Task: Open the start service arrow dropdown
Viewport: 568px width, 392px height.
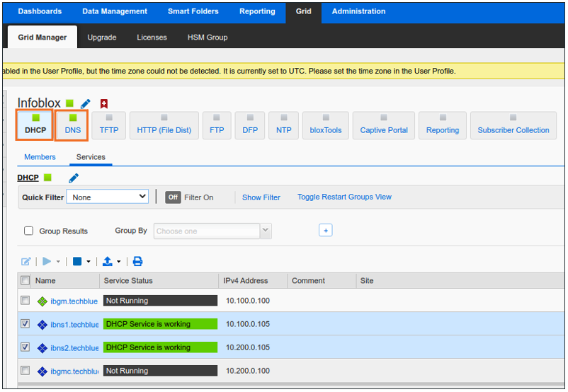Action: pos(58,262)
